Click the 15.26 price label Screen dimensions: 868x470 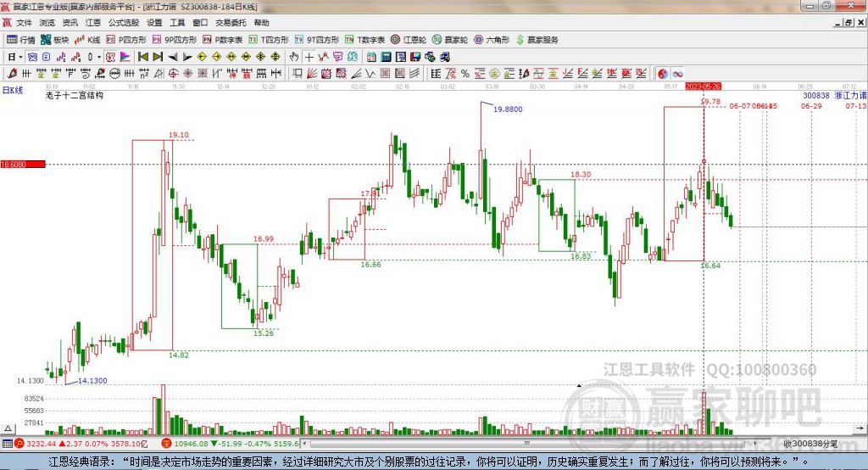click(x=264, y=333)
